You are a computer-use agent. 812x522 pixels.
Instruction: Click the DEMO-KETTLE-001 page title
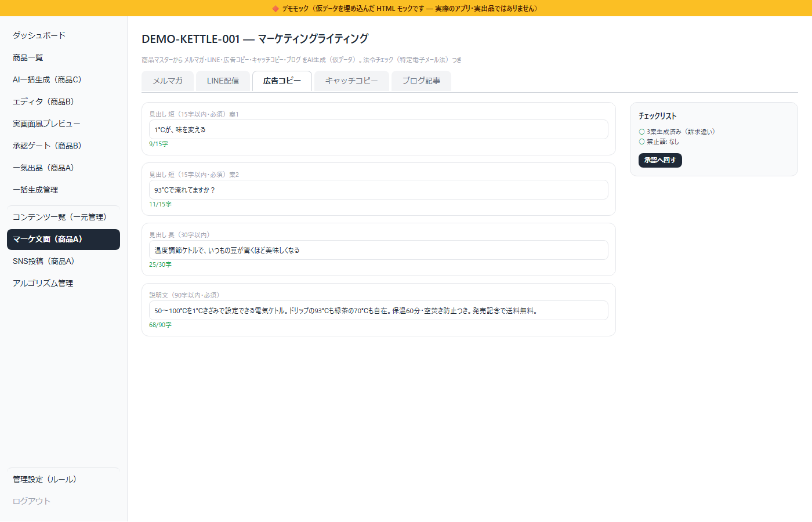pyautogui.click(x=255, y=39)
